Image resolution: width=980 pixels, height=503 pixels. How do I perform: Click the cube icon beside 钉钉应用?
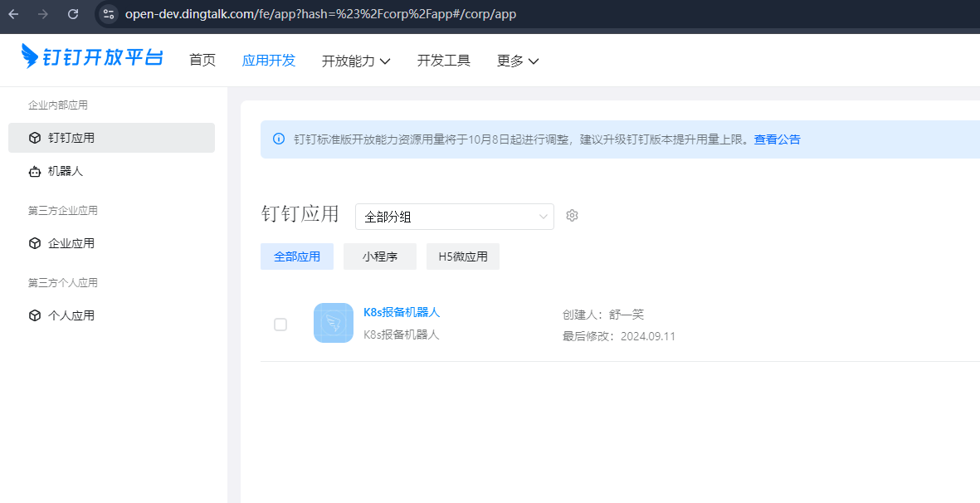coord(35,138)
